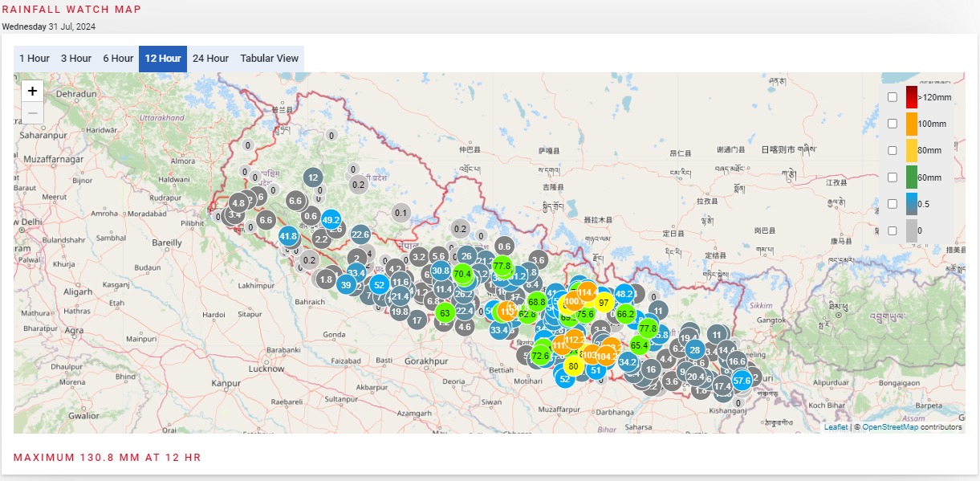Enable the >120mm legend checkbox
Image resolution: width=980 pixels, height=481 pixels.
point(893,97)
